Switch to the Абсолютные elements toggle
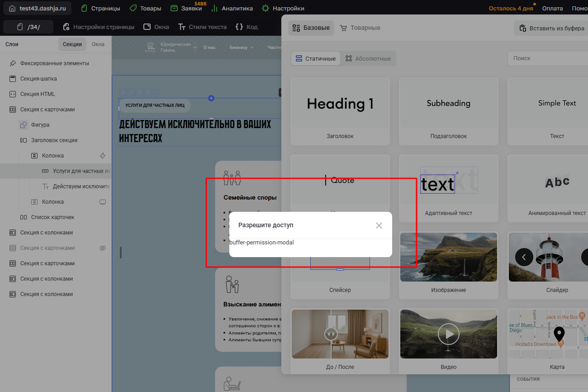588x392 pixels. tap(368, 58)
